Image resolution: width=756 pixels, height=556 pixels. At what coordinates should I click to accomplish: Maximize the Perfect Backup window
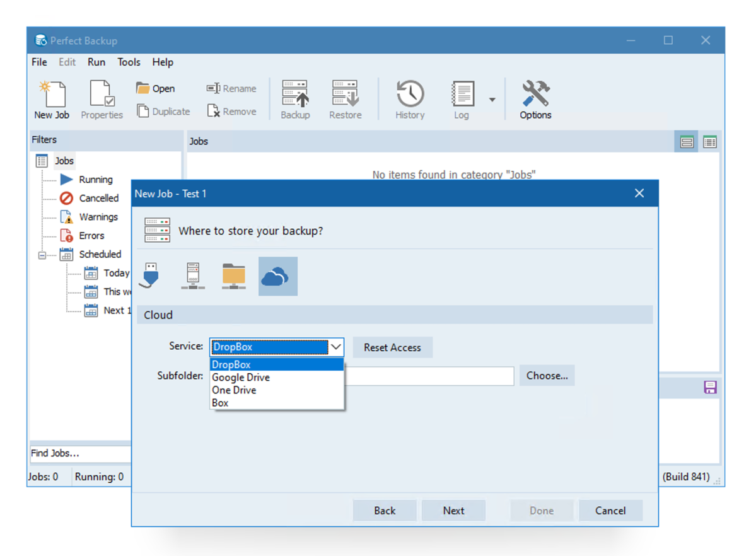[x=668, y=40]
